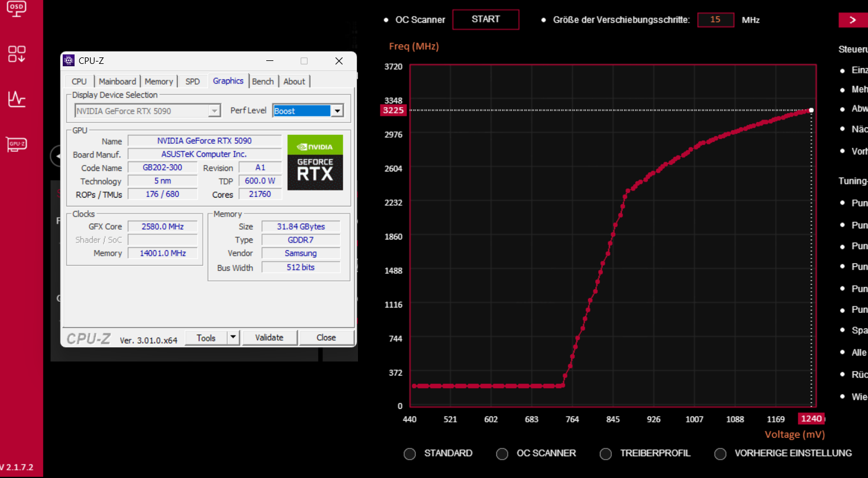Click the TDP value 600.0 W
This screenshot has height=478, width=868.
pyautogui.click(x=260, y=181)
